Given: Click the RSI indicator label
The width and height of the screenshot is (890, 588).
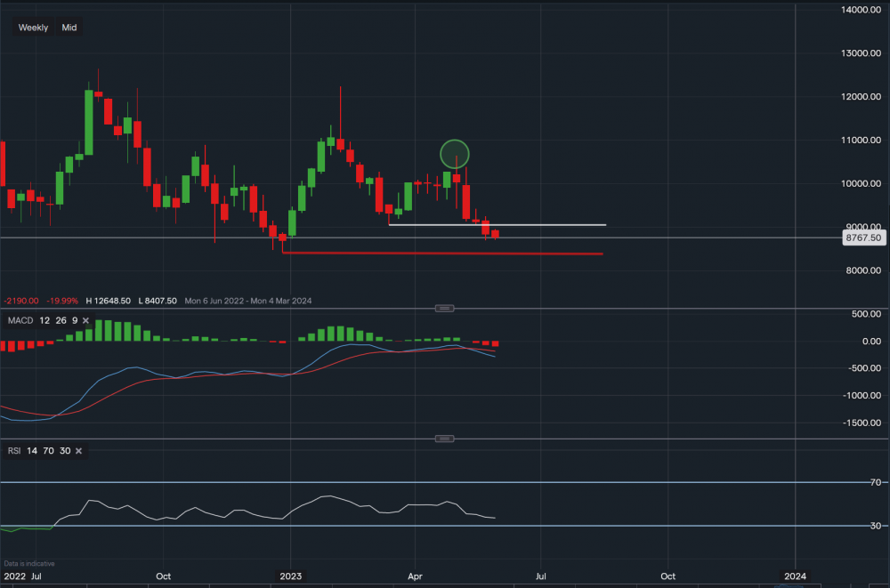Looking at the screenshot, I should click(x=14, y=451).
